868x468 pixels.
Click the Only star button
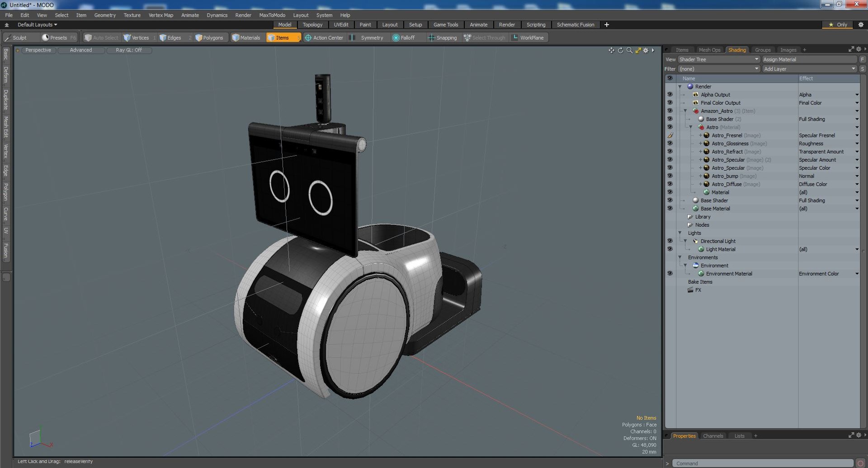pyautogui.click(x=838, y=25)
